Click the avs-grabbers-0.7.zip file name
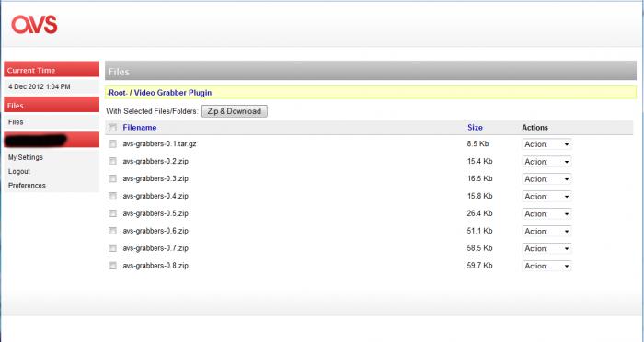Image resolution: width=644 pixels, height=342 pixels. 155,248
